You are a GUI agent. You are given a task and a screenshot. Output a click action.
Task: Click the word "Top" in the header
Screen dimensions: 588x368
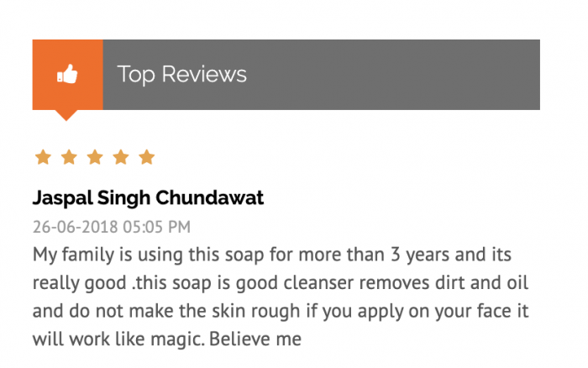pos(136,74)
